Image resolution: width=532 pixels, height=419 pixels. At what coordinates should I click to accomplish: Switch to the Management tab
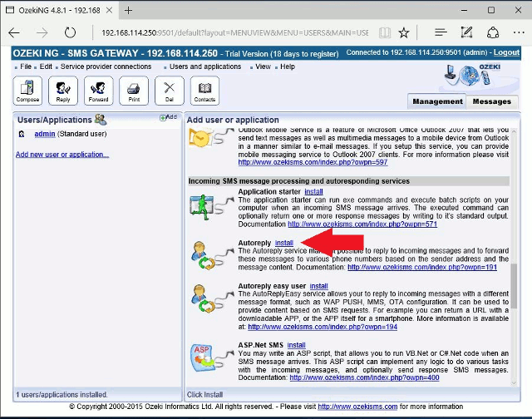tap(437, 101)
